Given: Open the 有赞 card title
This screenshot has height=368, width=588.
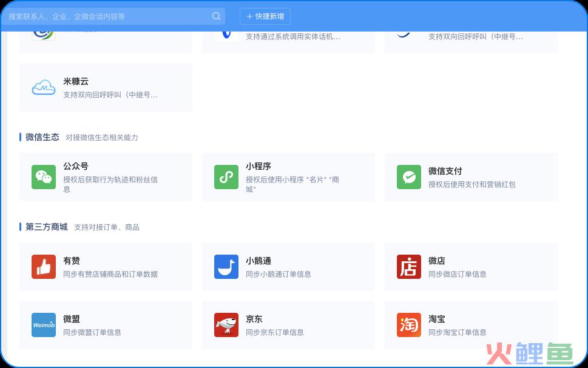Looking at the screenshot, I should 72,261.
